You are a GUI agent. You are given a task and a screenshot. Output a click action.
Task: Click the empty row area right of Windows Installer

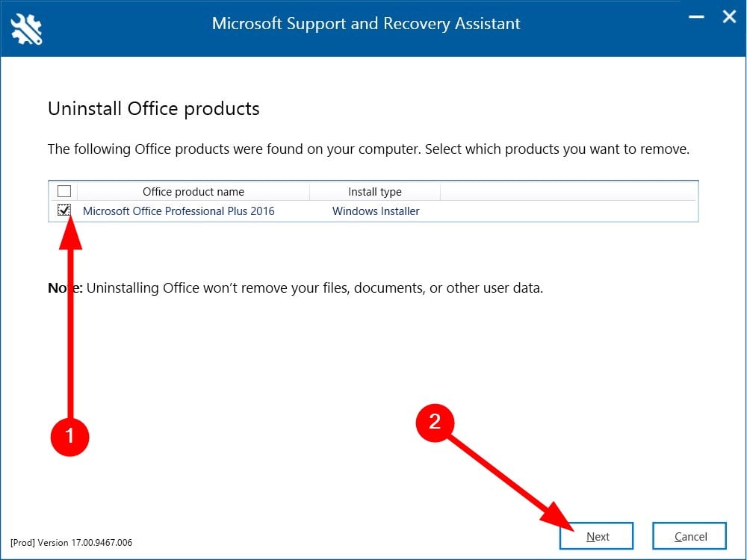point(568,211)
